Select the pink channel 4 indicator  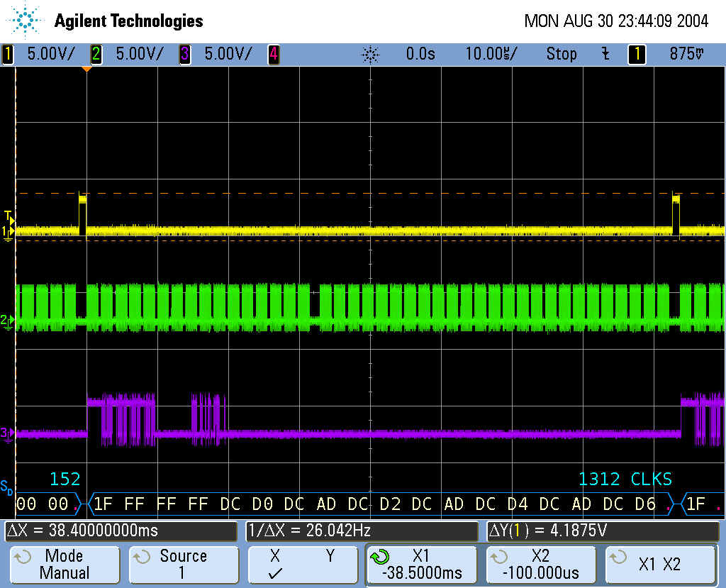[274, 54]
